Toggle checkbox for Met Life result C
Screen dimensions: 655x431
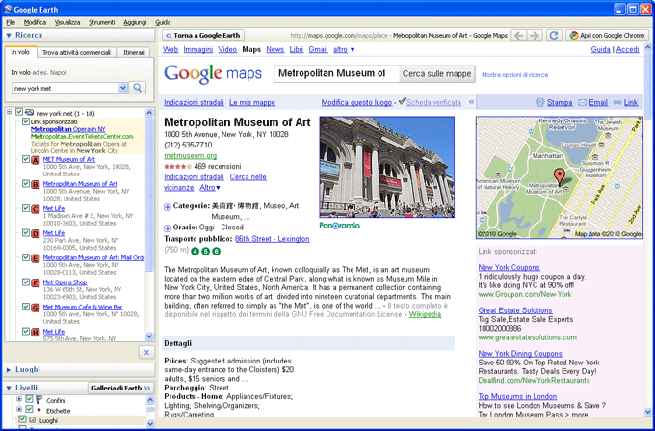click(x=25, y=208)
